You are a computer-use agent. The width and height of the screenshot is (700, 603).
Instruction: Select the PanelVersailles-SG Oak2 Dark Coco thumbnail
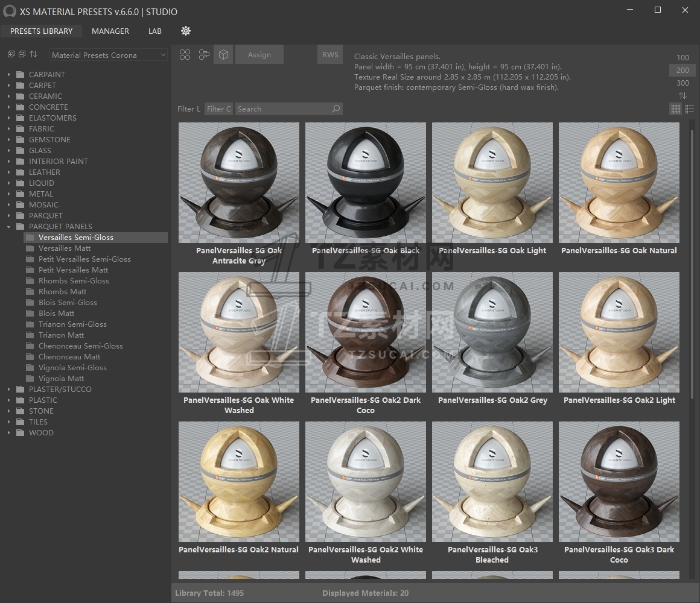(366, 332)
